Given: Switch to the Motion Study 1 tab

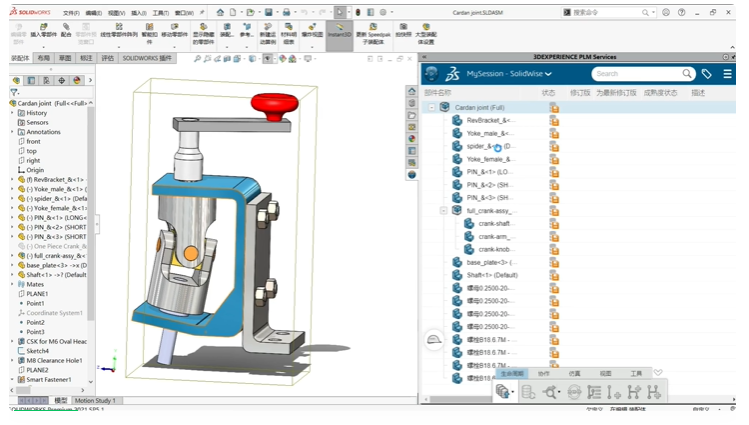Looking at the screenshot, I should pyautogui.click(x=95, y=401).
